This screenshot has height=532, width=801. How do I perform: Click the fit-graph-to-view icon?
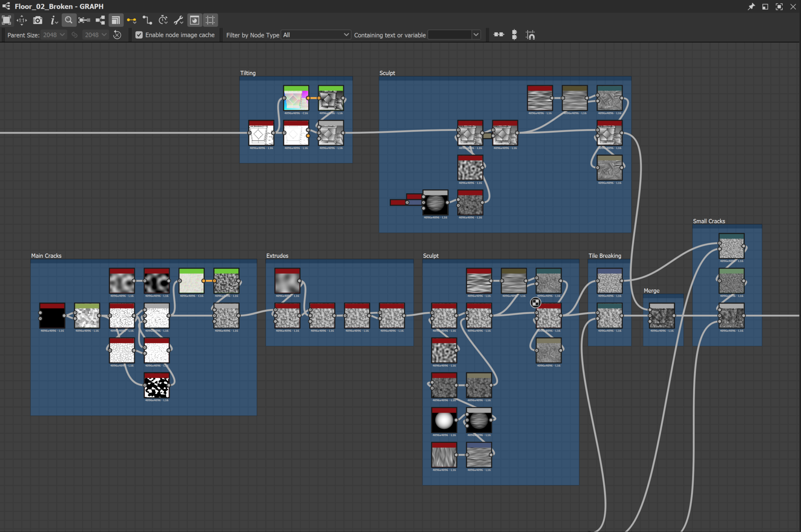tap(6, 20)
